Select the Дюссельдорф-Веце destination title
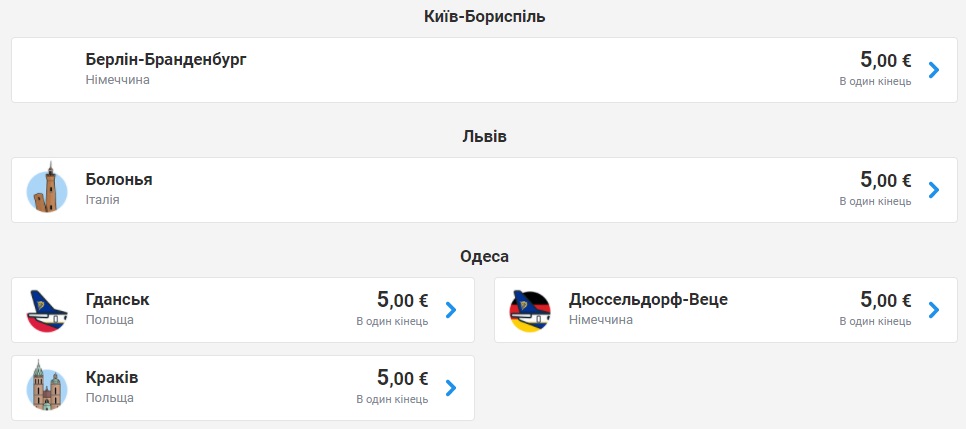966x429 pixels. pos(648,300)
